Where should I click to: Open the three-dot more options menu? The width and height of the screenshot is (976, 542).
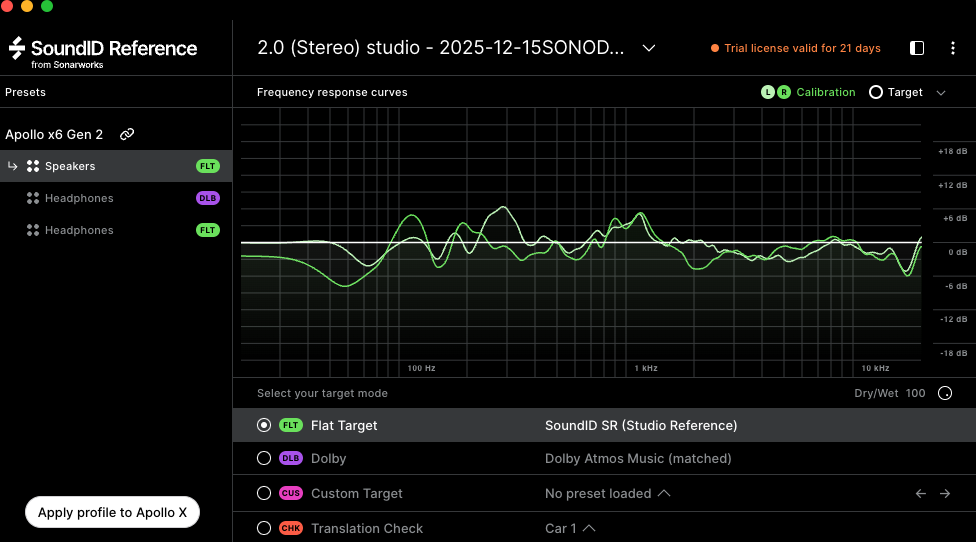(x=951, y=48)
